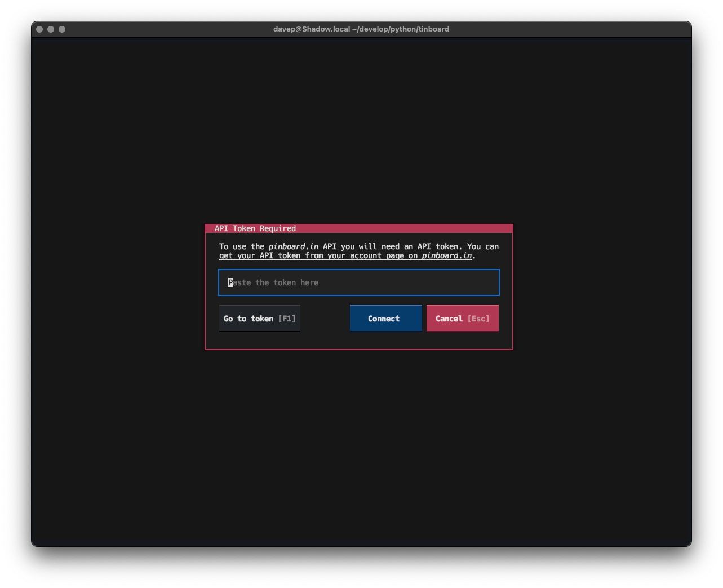The image size is (723, 588).
Task: Click the terminal window title 'davep@Shadow.local'
Action: [x=361, y=29]
